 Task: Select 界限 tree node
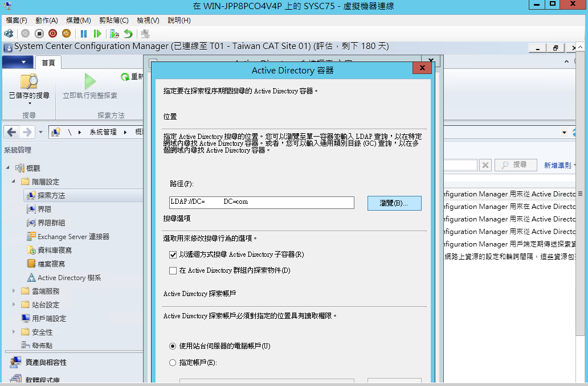(44, 209)
